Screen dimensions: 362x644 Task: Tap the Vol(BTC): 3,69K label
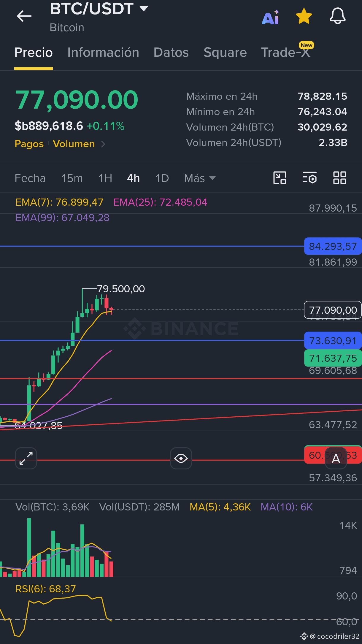(52, 507)
